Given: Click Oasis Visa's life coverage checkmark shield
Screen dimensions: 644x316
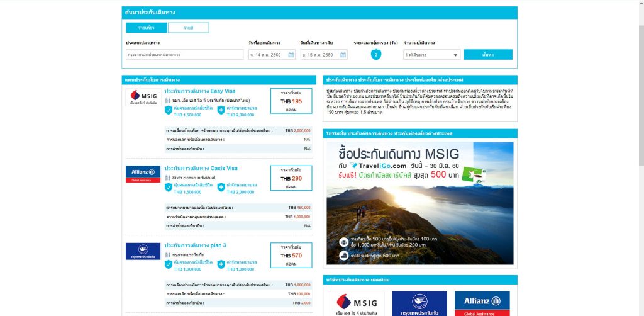Looking at the screenshot, I should [x=169, y=188].
